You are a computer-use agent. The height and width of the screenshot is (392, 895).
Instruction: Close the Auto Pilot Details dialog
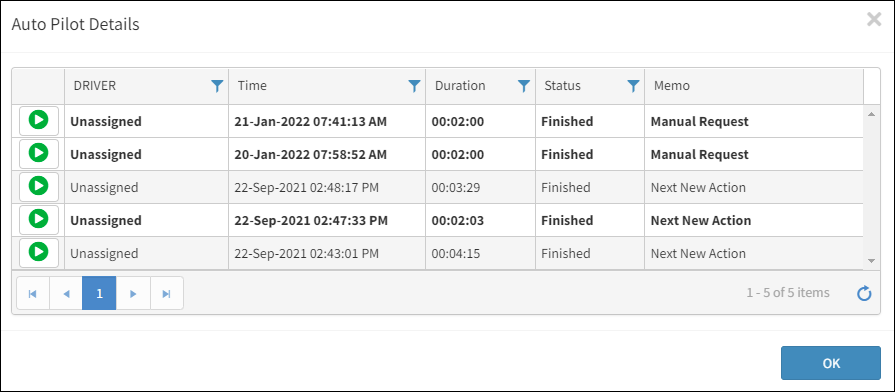click(874, 20)
